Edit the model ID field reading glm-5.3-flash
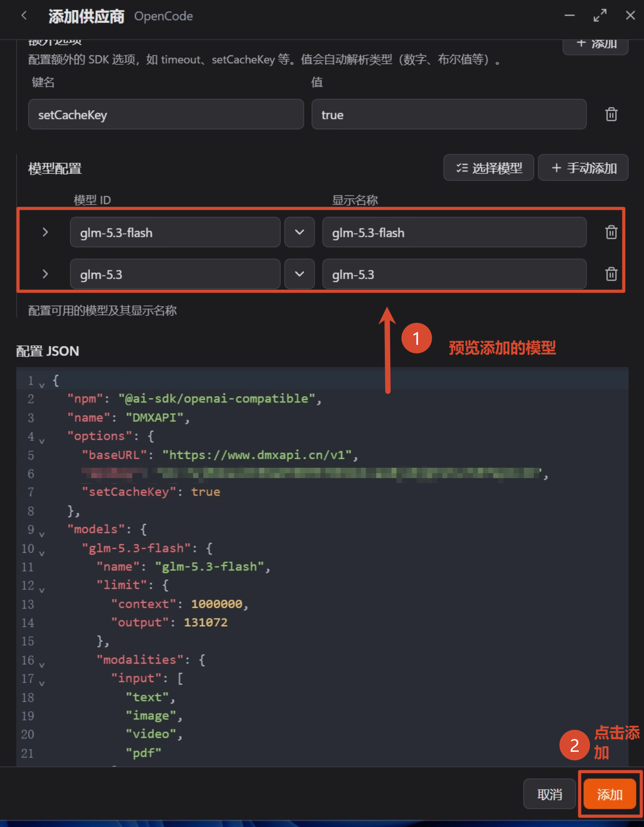The image size is (644, 827). tap(175, 232)
